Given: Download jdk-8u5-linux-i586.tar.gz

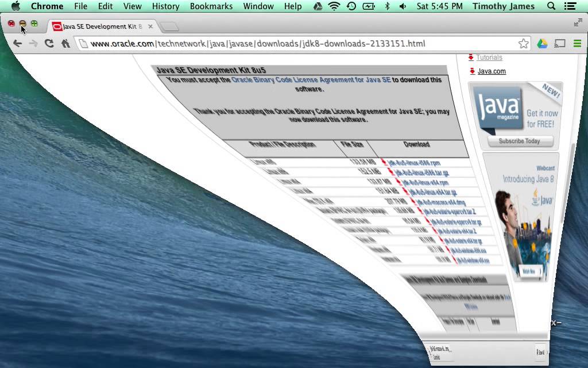Looking at the screenshot, I should click(x=422, y=172).
